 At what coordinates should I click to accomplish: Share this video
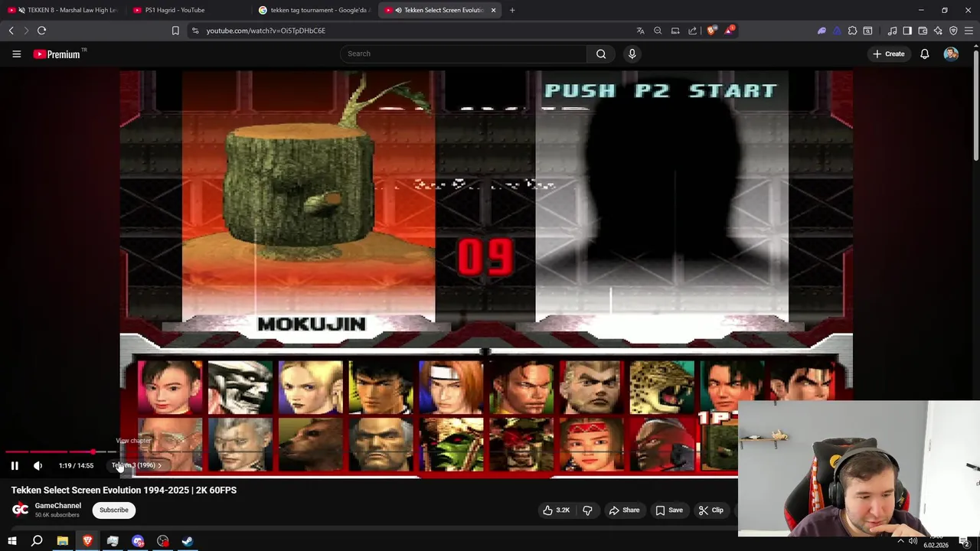[x=624, y=510]
